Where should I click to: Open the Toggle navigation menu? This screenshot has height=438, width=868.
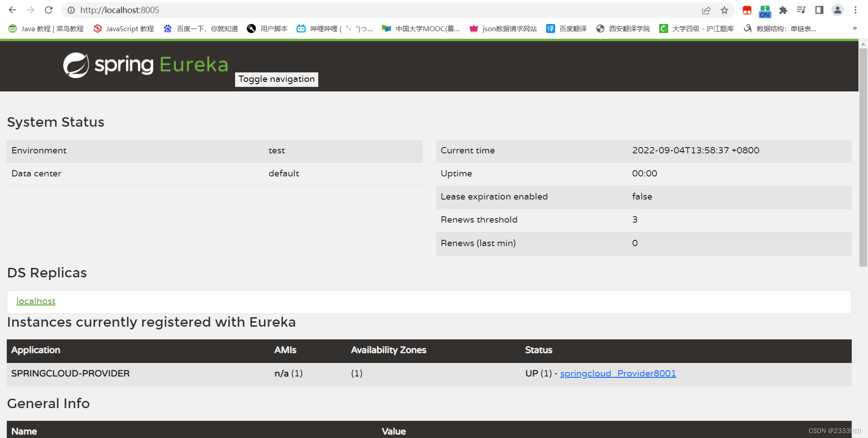click(276, 79)
